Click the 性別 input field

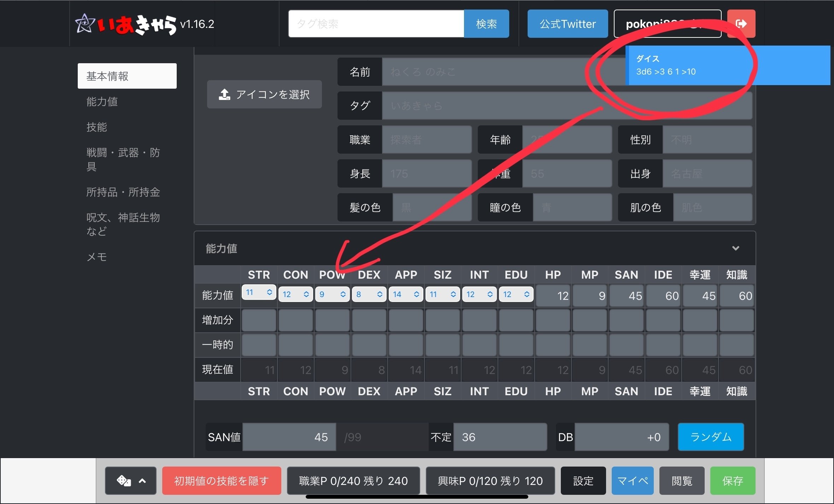[x=707, y=140]
